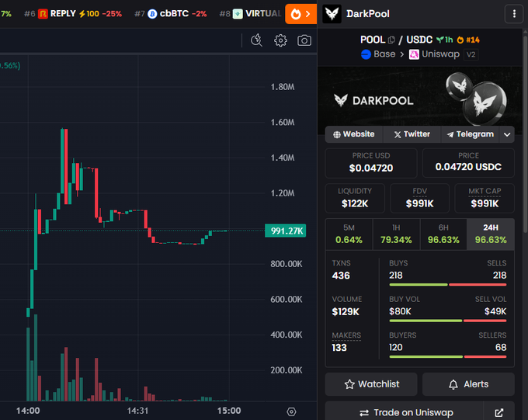
Task: Click the Base chain icon
Action: coord(366,54)
